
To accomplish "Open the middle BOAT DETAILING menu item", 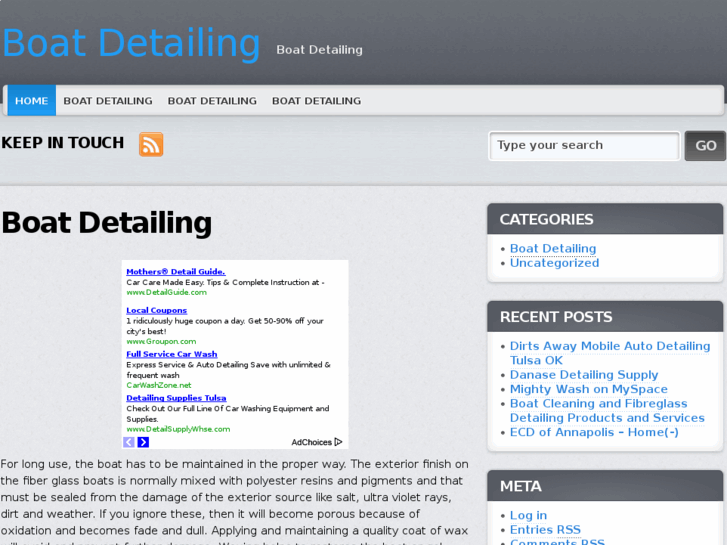I will coord(212,101).
